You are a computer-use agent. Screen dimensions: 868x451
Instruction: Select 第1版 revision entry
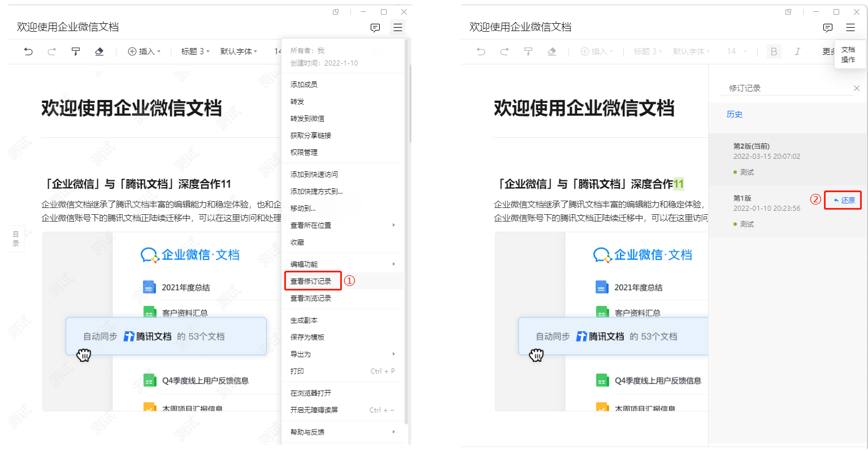[788, 211]
